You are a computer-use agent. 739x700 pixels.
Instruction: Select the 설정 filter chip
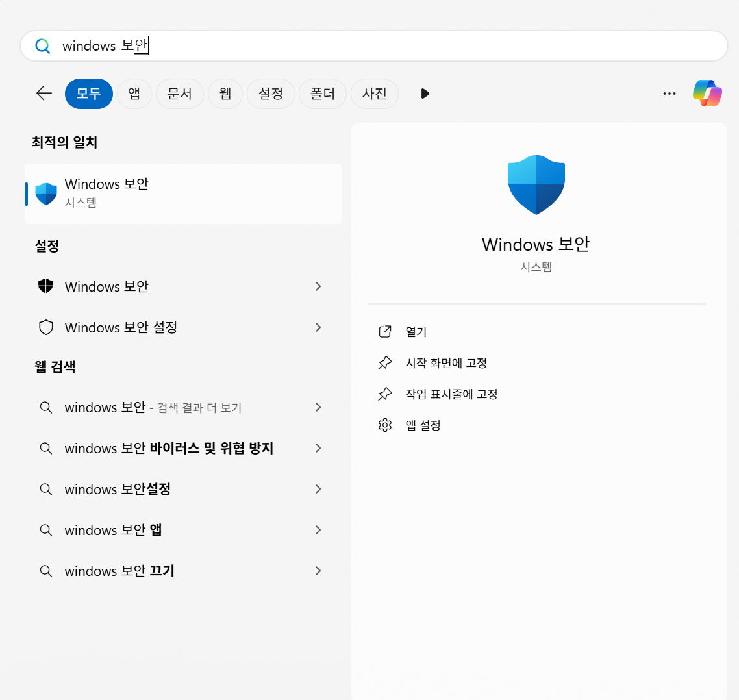[270, 94]
